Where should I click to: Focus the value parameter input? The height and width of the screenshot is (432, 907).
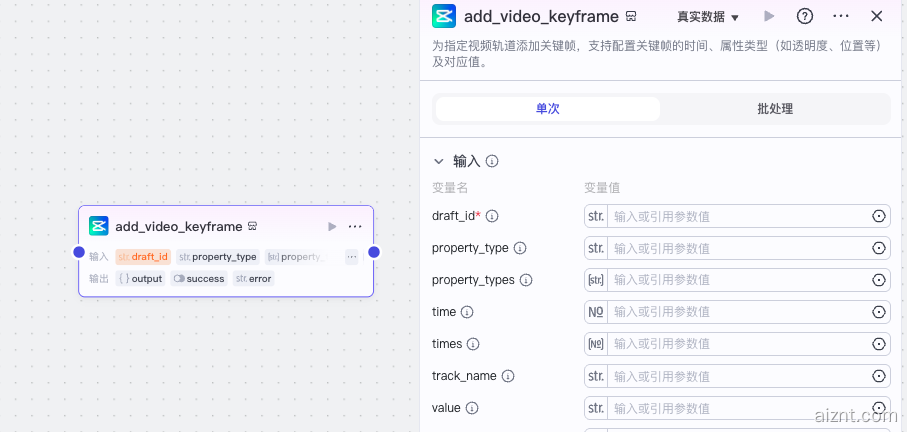tap(739, 408)
